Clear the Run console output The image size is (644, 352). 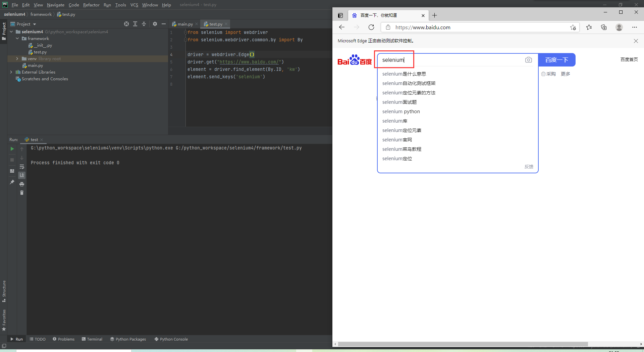22,193
